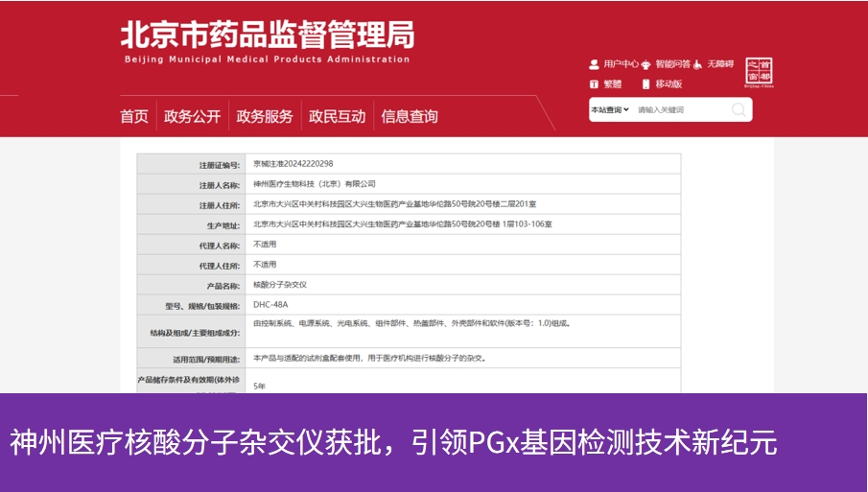Image resolution: width=868 pixels, height=492 pixels.
Task: Click the Beijing Municipal Medical Products Administration subtitle
Action: tap(268, 59)
